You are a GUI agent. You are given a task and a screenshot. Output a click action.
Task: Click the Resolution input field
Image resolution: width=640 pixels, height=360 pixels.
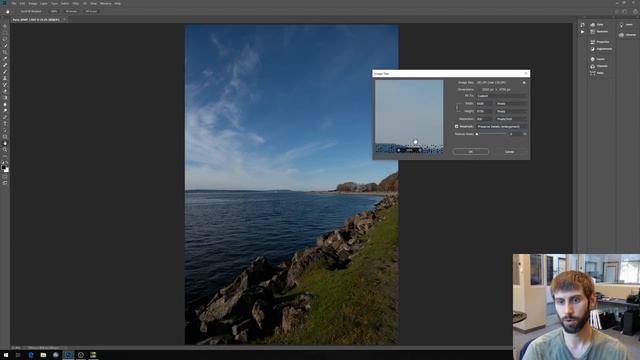(484, 119)
